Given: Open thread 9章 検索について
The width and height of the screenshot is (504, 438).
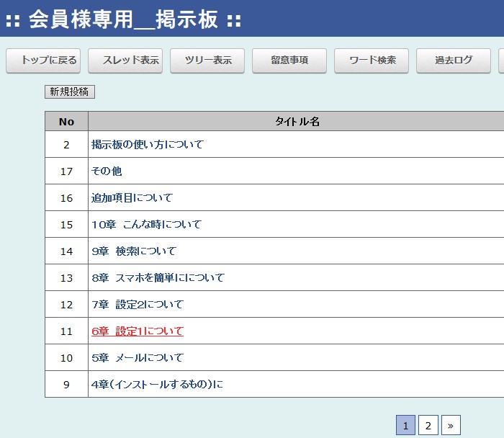Looking at the screenshot, I should click(134, 251).
